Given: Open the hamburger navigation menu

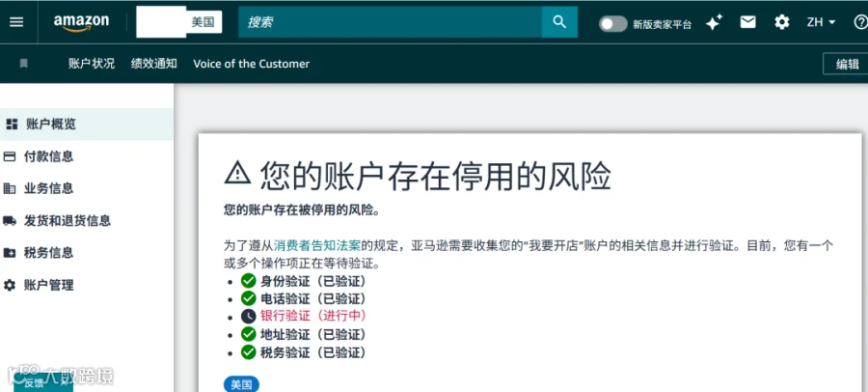Looking at the screenshot, I should (x=16, y=22).
